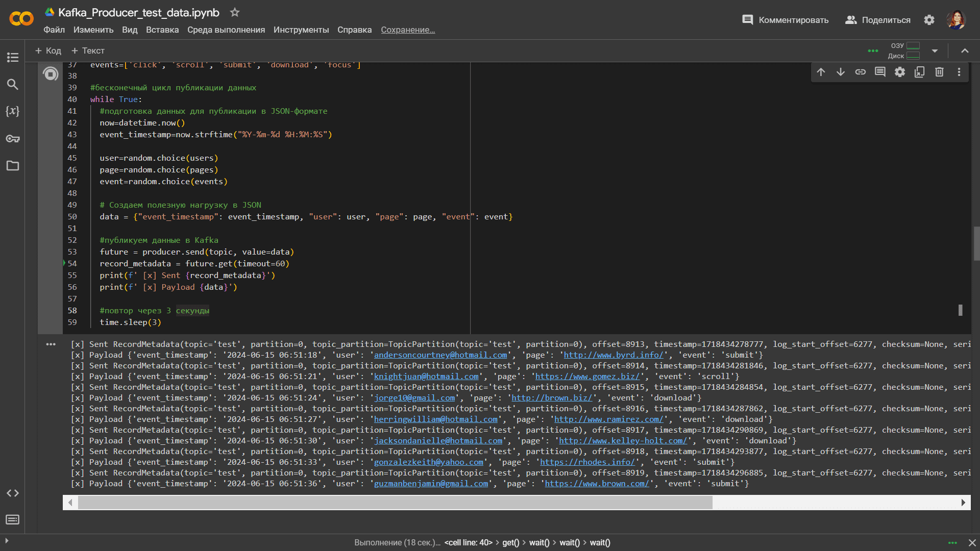This screenshot has width=980, height=551.
Task: Open the guzmanbenjamin@gmail.com link
Action: pos(431,484)
